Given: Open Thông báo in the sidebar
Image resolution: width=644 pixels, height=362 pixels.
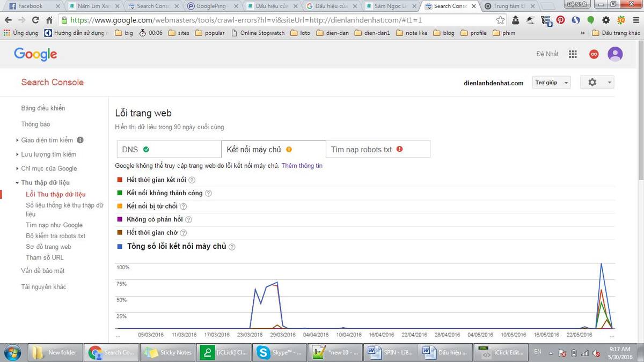Looking at the screenshot, I should [x=35, y=124].
